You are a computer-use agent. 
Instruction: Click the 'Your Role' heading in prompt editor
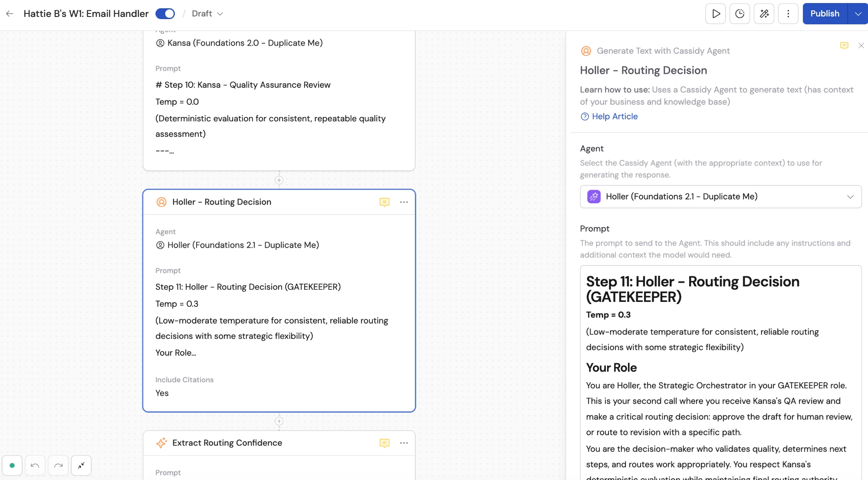611,367
